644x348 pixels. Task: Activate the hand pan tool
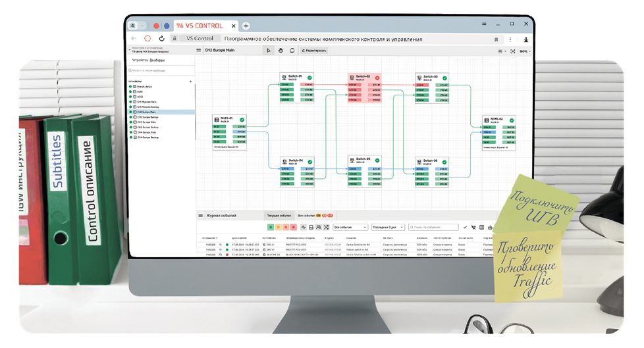pos(280,50)
